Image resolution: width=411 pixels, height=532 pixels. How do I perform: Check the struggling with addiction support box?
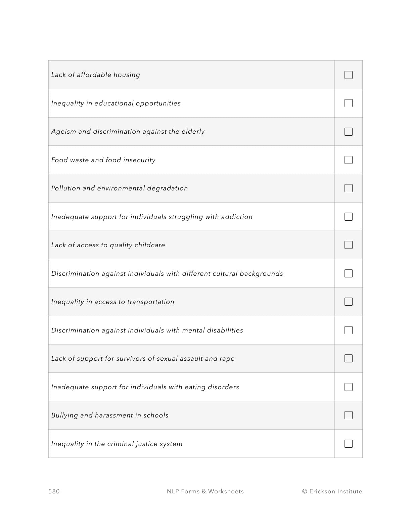(348, 217)
